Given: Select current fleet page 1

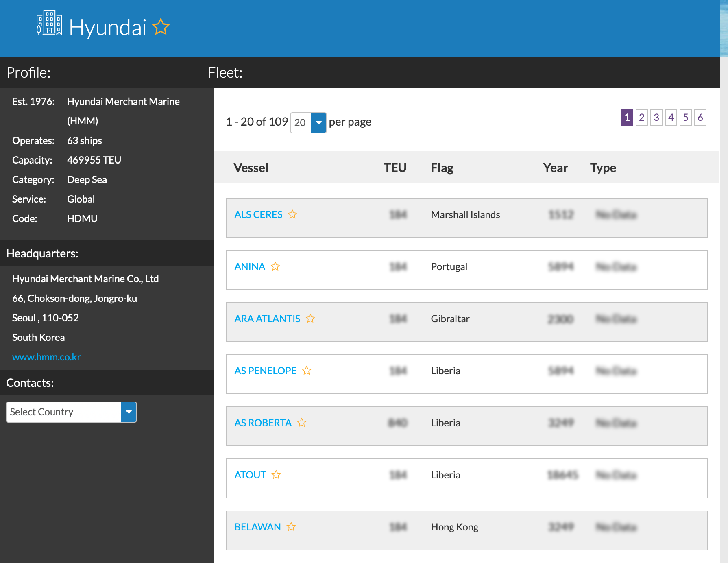Looking at the screenshot, I should (x=627, y=118).
